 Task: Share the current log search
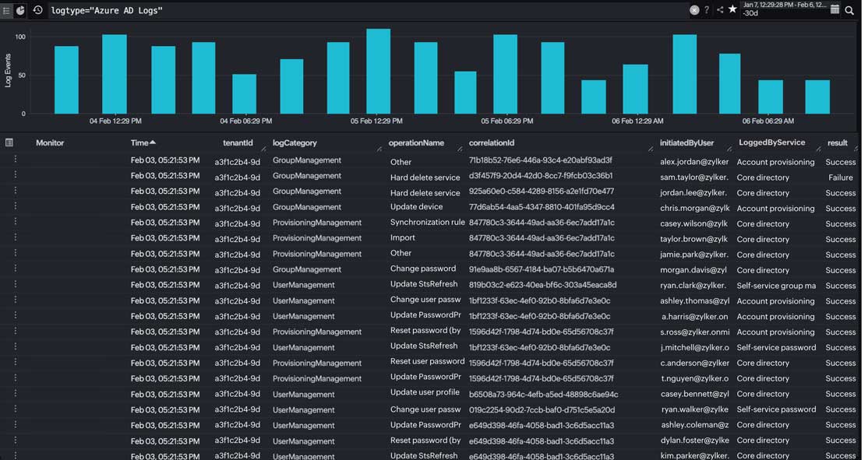[720, 10]
